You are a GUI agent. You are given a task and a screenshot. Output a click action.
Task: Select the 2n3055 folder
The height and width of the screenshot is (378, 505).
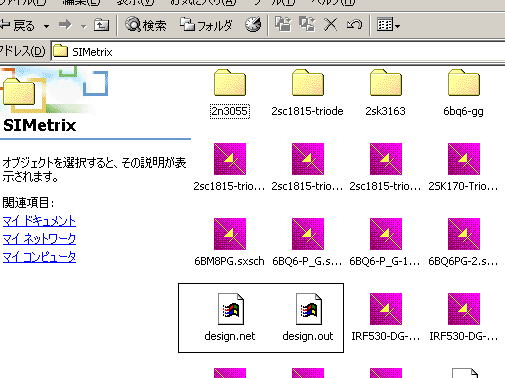tap(230, 93)
